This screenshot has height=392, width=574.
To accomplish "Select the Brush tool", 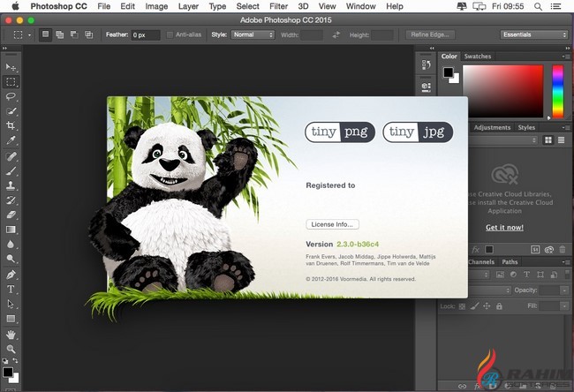I will tap(11, 171).
